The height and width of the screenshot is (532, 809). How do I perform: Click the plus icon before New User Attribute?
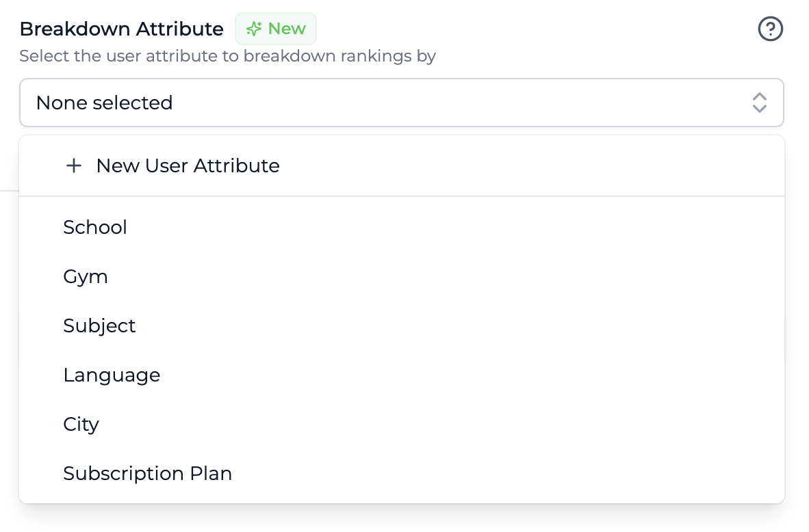click(x=73, y=165)
